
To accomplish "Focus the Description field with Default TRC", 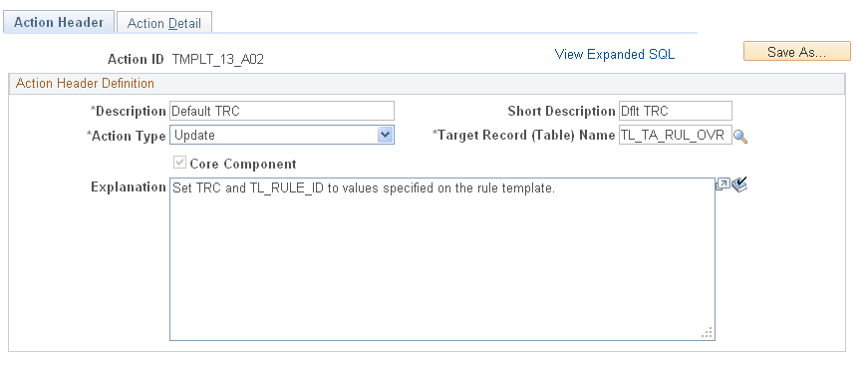I will 282,111.
